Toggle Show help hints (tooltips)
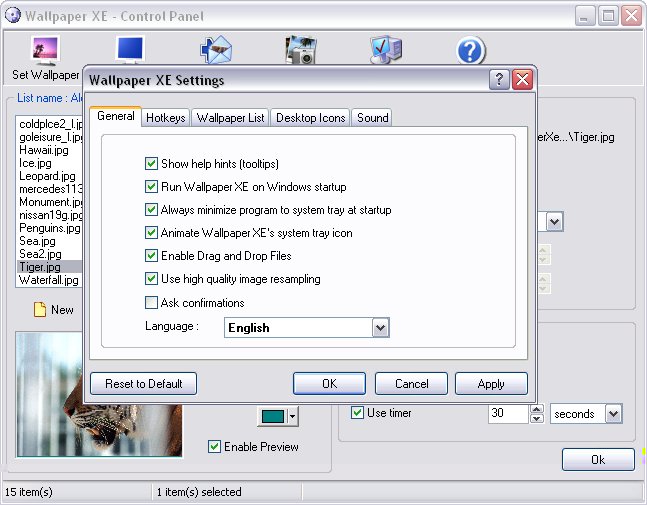This screenshot has height=505, width=647. pyautogui.click(x=151, y=164)
